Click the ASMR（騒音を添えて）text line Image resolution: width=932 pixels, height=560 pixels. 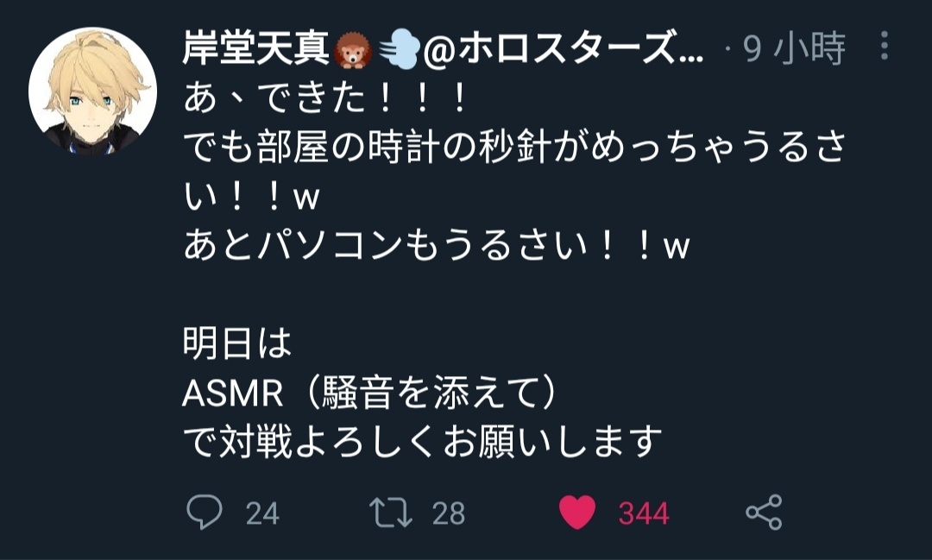[x=370, y=393]
